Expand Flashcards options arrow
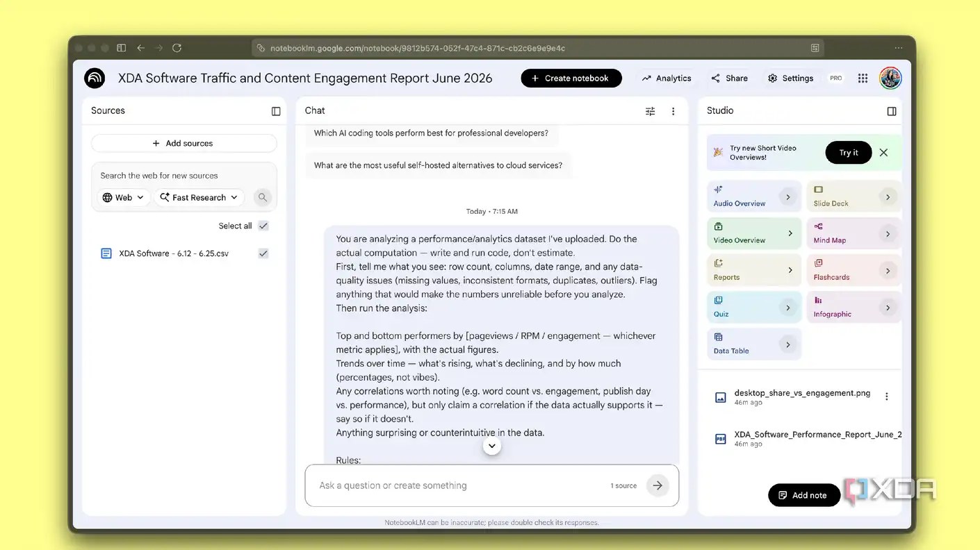This screenshot has width=980, height=550. coord(888,271)
